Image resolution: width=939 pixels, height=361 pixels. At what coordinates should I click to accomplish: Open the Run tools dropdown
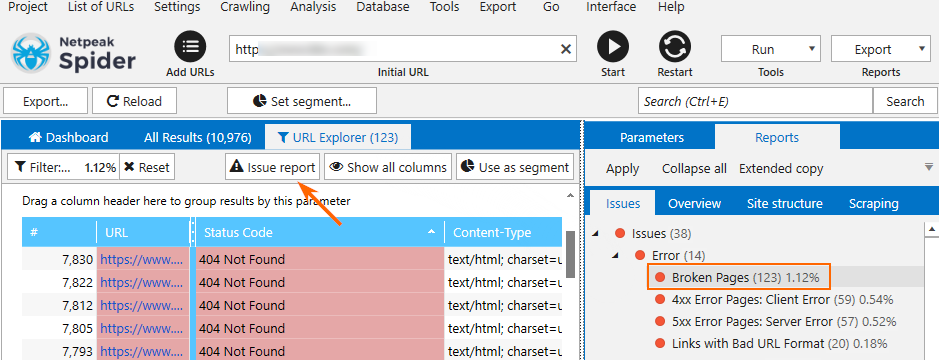[771, 49]
